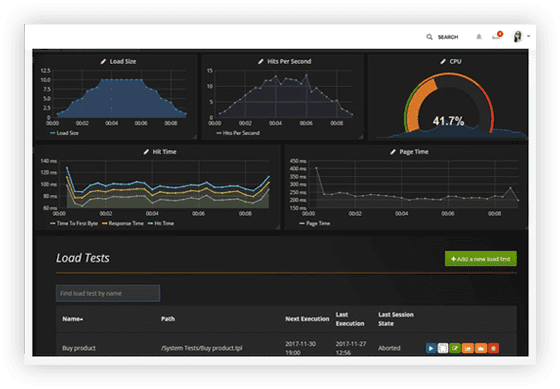This screenshot has width=560, height=389.
Task: Edit the Load Size chart via pencil icon
Action: (x=103, y=61)
